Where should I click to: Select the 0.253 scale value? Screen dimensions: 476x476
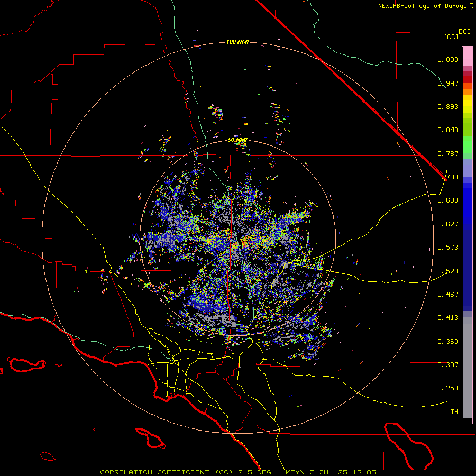pyautogui.click(x=448, y=388)
